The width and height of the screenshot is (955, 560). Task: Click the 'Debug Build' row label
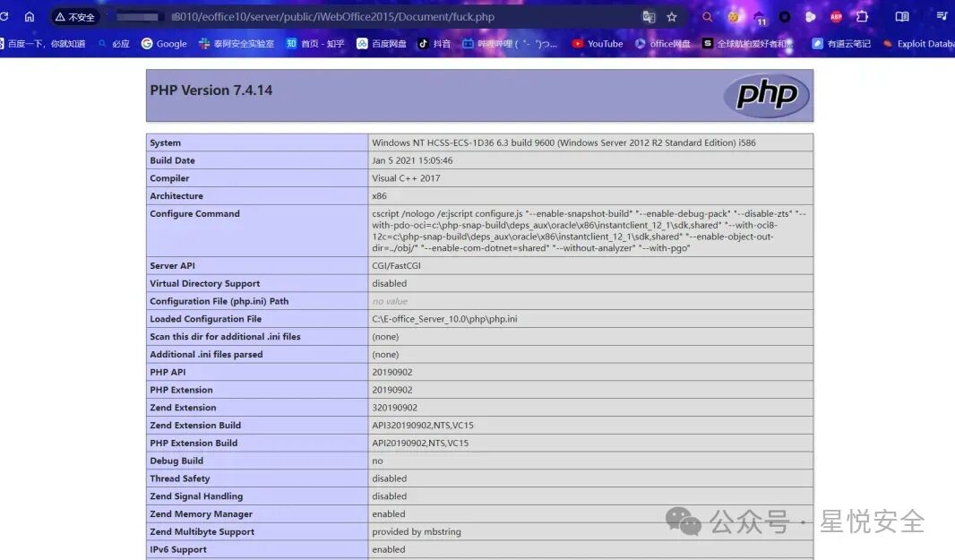176,461
